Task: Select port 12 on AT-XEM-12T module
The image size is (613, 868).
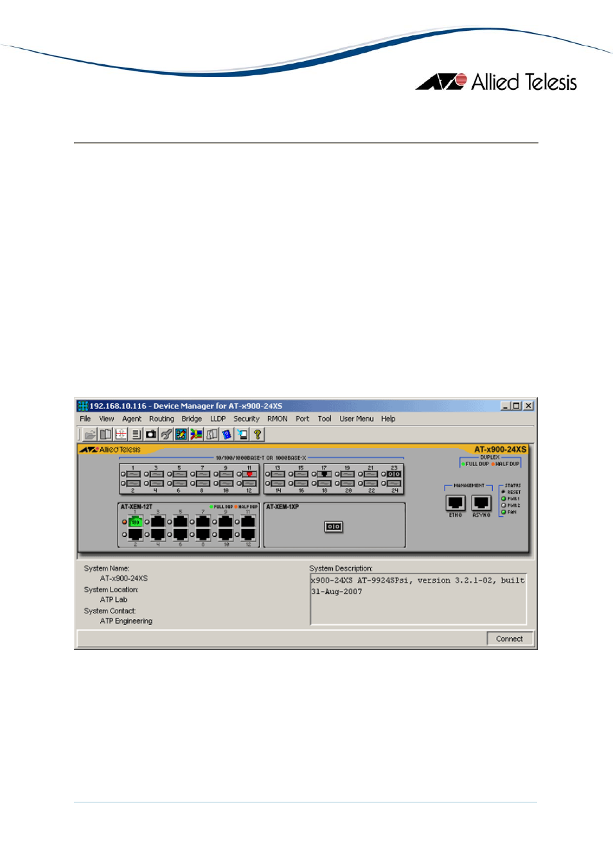Action: coord(248,534)
